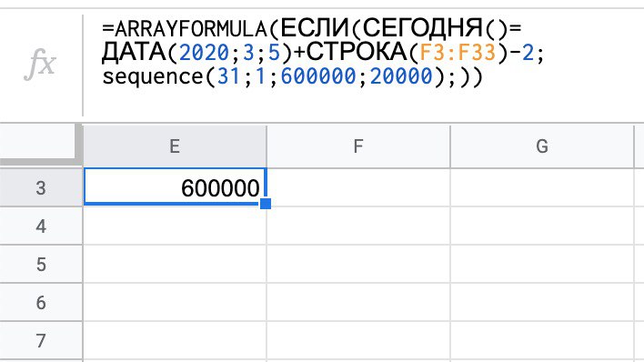Screen dimensions: 644x362
Task: Click empty cell E4
Action: (x=175, y=226)
